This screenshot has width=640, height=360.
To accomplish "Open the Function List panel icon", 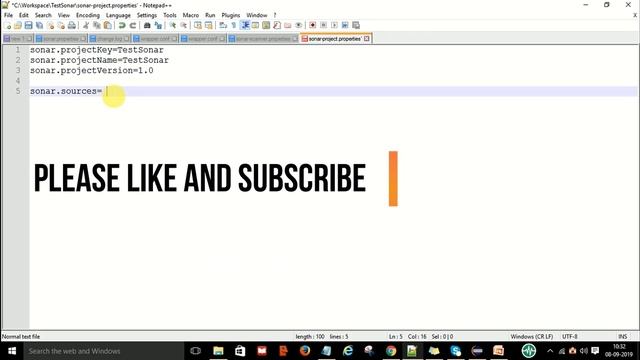I will pyautogui.click(x=277, y=25).
